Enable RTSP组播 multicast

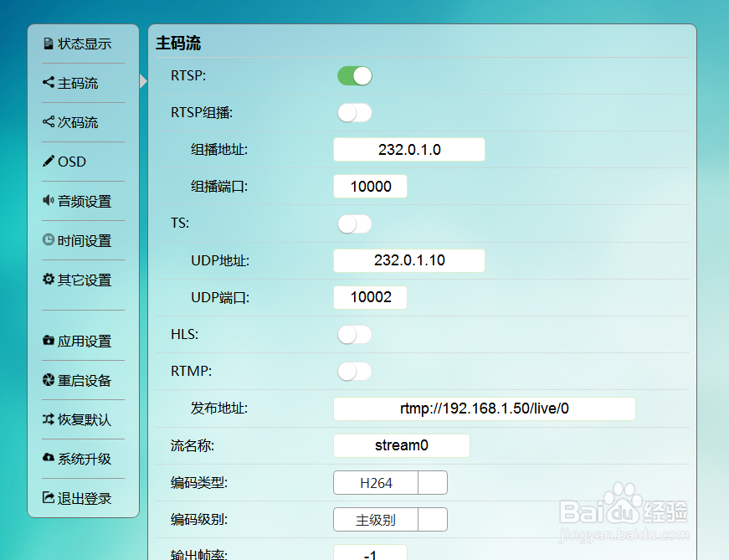click(354, 112)
